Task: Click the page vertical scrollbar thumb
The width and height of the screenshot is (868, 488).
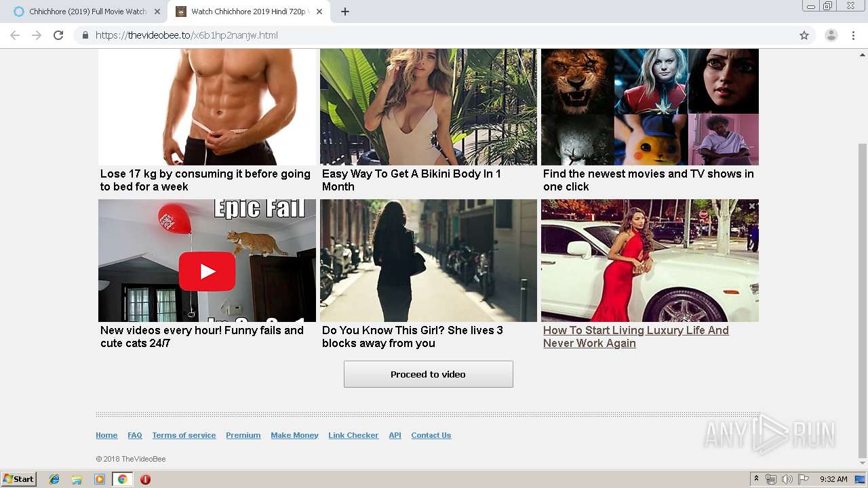Action: [x=863, y=300]
